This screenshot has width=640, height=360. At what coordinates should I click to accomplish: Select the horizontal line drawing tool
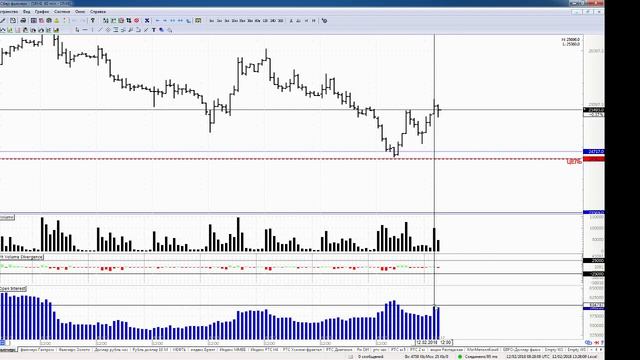85,30
